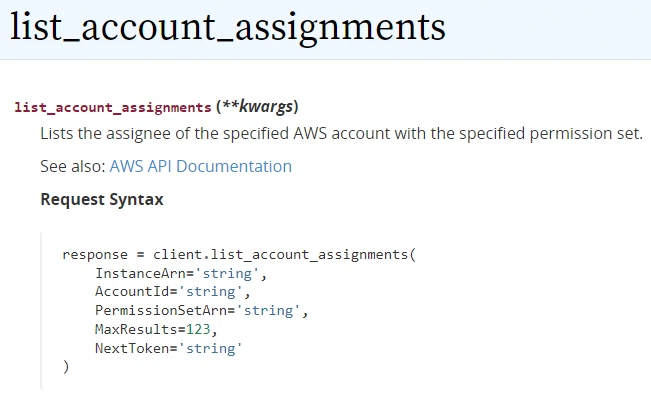Select the green 123 value
651x406 pixels.
[198, 329]
